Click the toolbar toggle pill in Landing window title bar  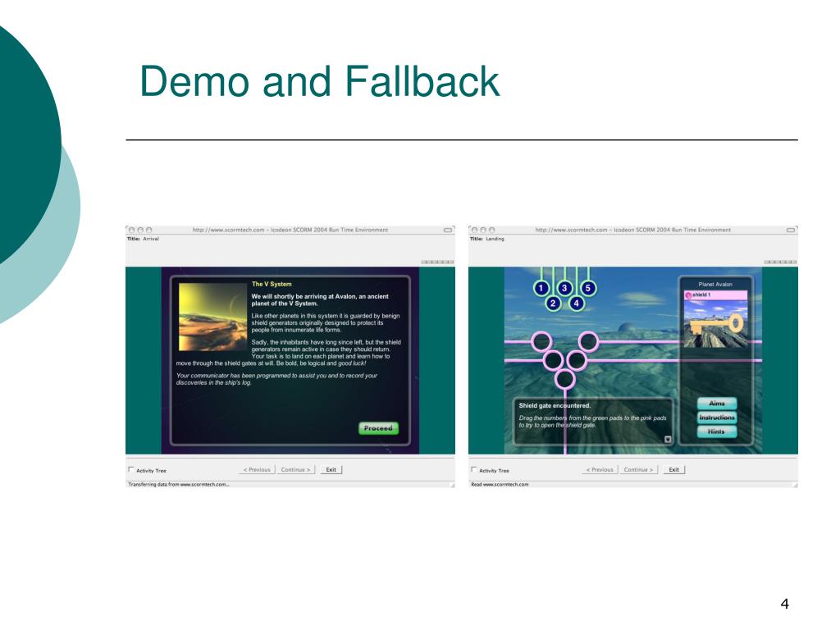coord(791,230)
